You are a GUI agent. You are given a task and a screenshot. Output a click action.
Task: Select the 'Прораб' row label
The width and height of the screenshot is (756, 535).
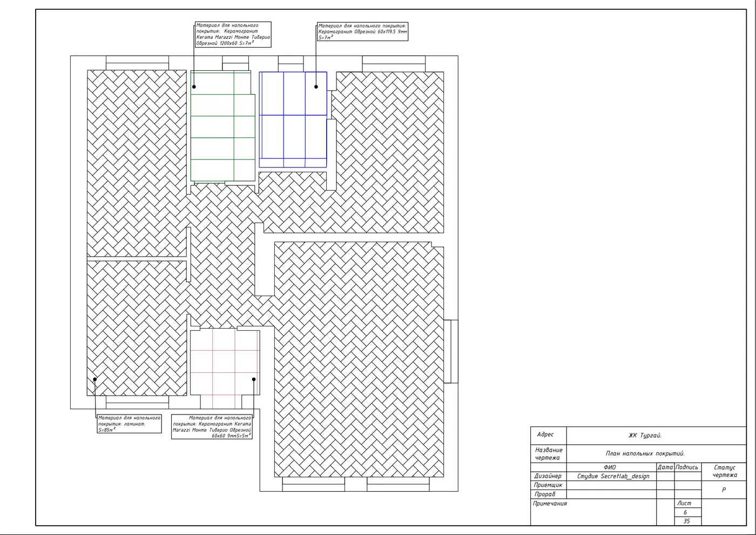[x=545, y=494]
